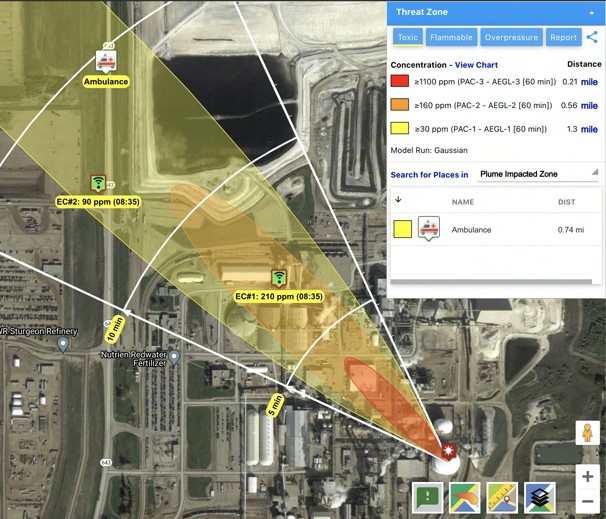Image resolution: width=606 pixels, height=519 pixels.
Task: Click the red release source marker
Action: [449, 450]
